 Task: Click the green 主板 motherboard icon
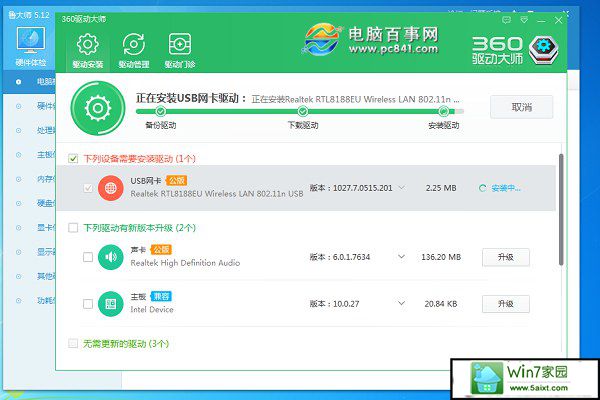click(110, 303)
